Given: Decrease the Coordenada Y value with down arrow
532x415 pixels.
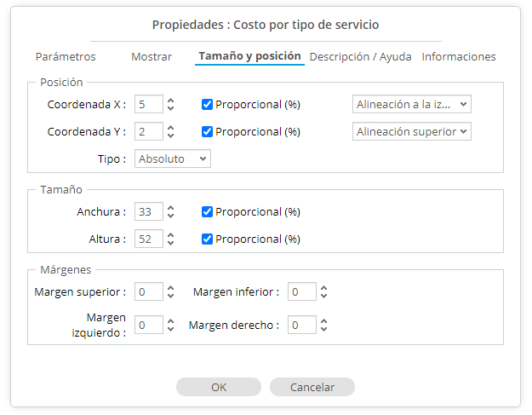Looking at the screenshot, I should pyautogui.click(x=171, y=136).
